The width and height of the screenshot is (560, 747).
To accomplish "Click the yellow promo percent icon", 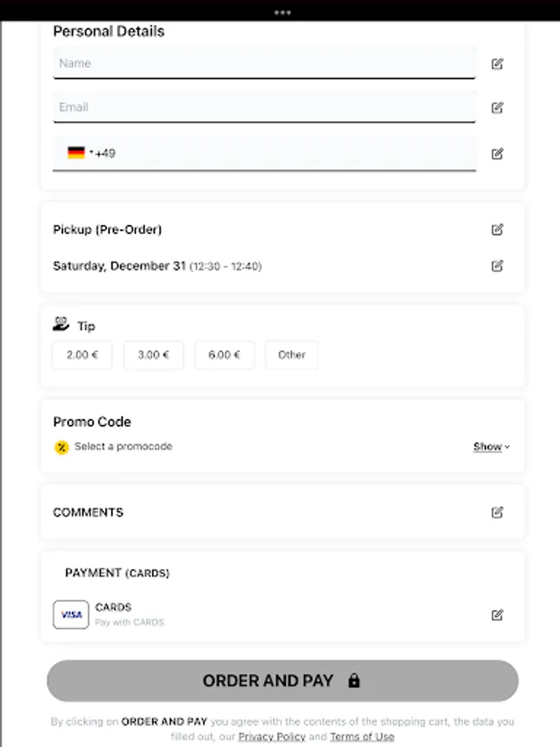I will pyautogui.click(x=61, y=447).
